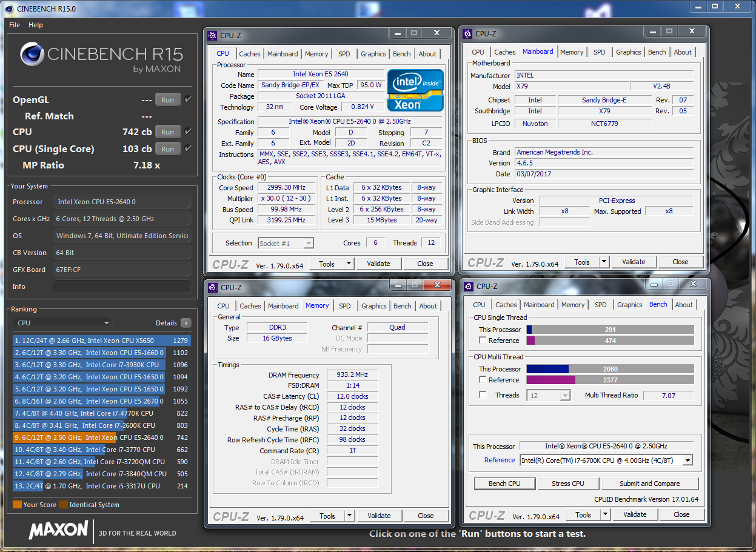The width and height of the screenshot is (756, 552).
Task: Switch to Graphics tab in Memory window
Action: pos(374,306)
